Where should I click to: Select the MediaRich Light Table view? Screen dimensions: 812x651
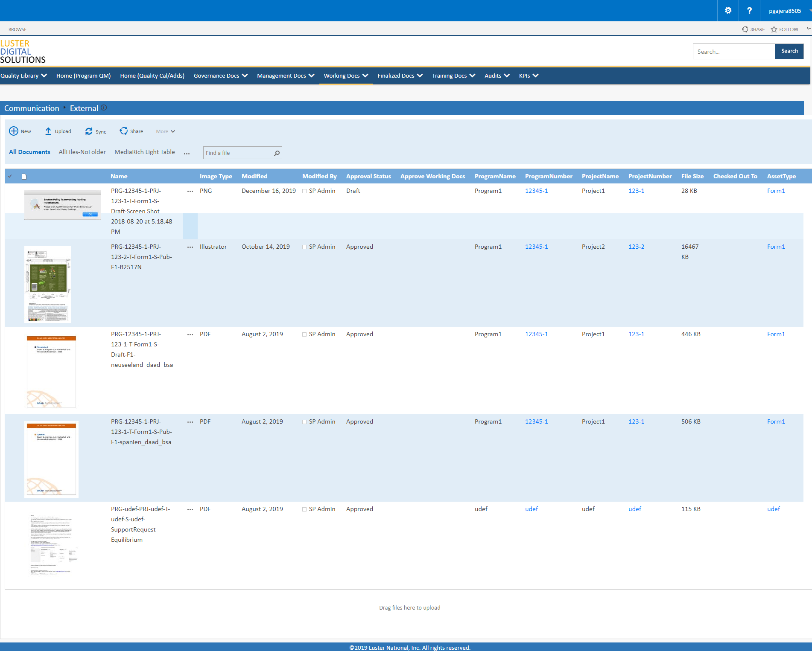[x=145, y=152]
